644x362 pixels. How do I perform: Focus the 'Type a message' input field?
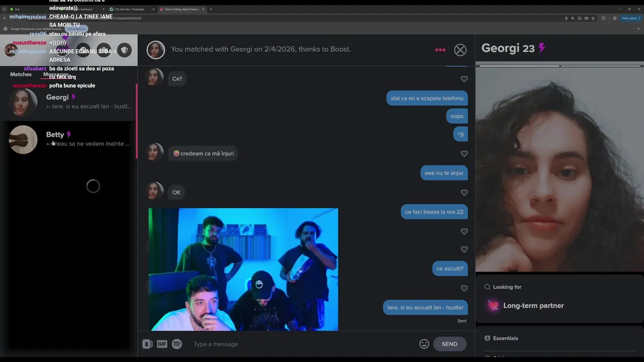(x=302, y=344)
